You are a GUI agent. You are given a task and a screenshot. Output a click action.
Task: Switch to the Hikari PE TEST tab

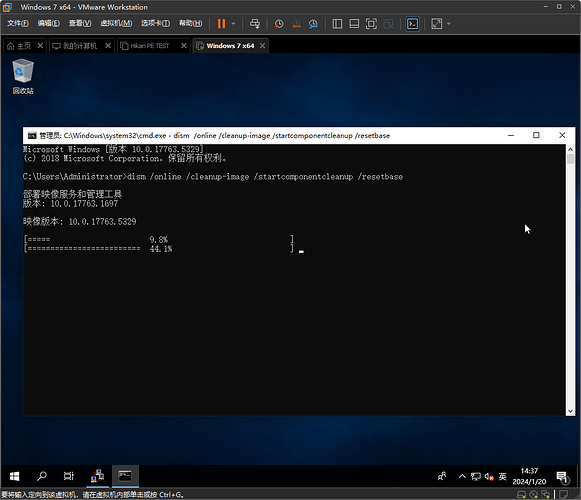[150, 46]
